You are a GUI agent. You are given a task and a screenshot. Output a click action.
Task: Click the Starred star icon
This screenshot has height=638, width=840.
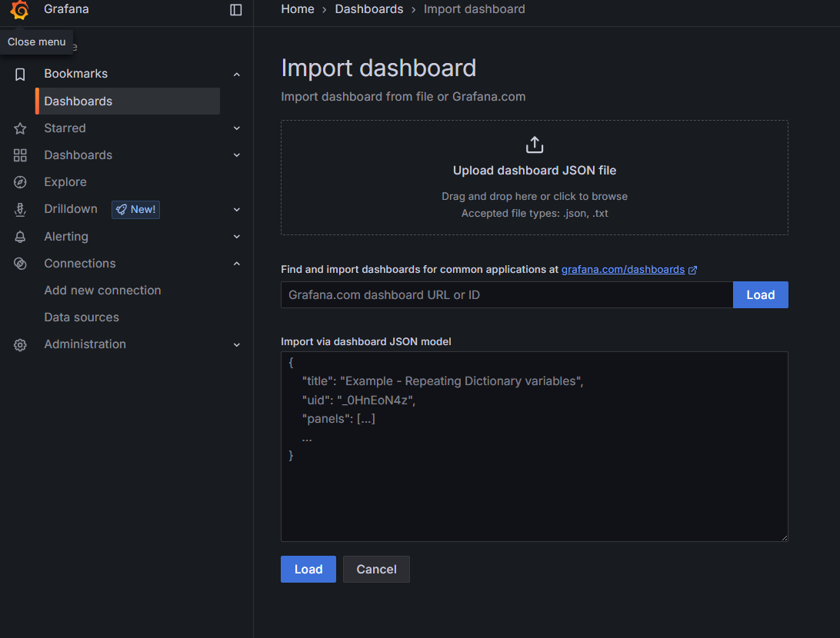pos(20,128)
